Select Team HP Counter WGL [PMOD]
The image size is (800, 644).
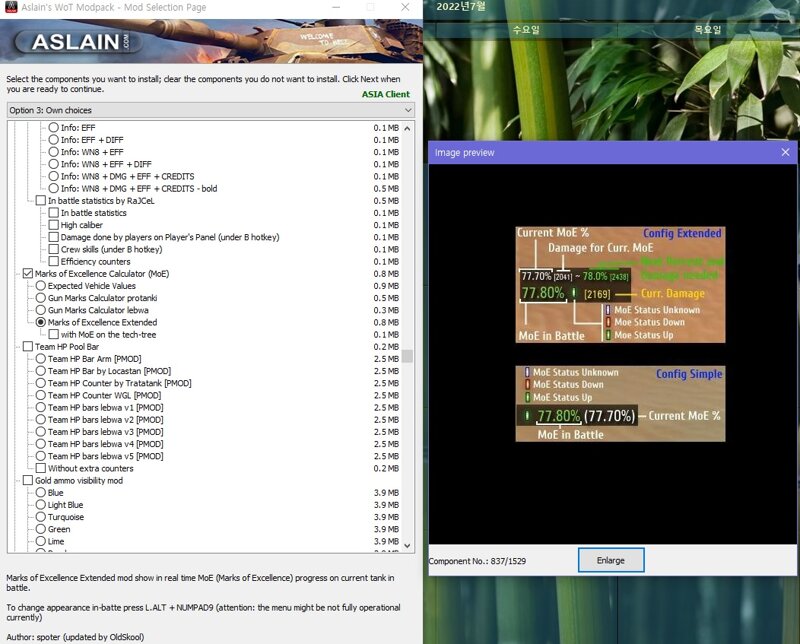[41, 395]
